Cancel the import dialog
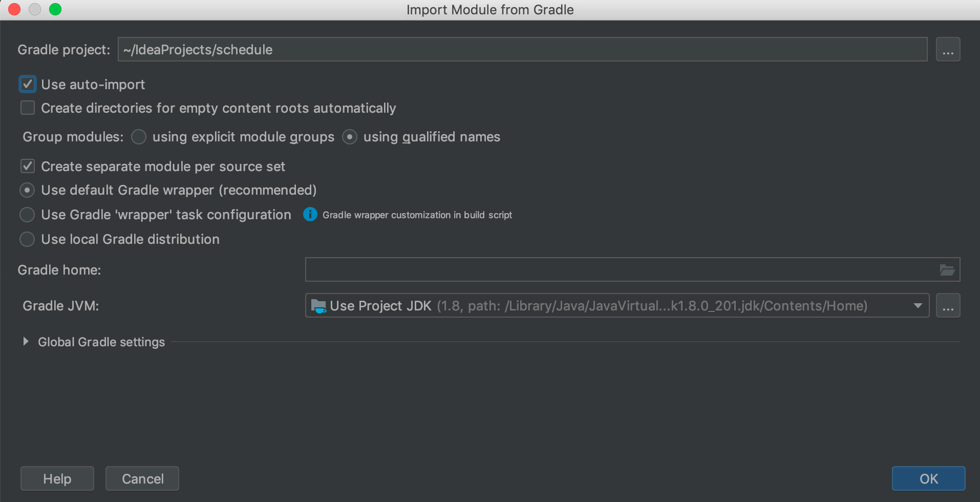Screen dimensions: 980x502 [x=142, y=478]
